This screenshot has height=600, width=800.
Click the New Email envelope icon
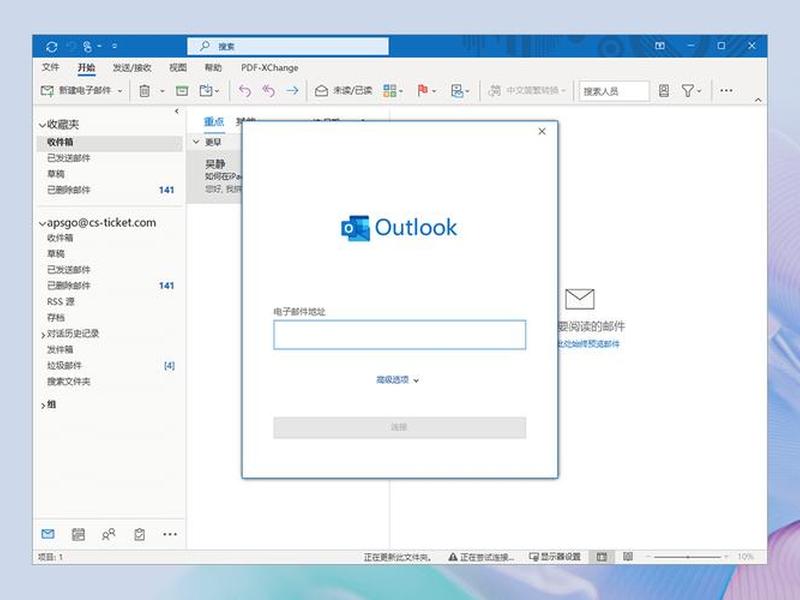point(47,91)
